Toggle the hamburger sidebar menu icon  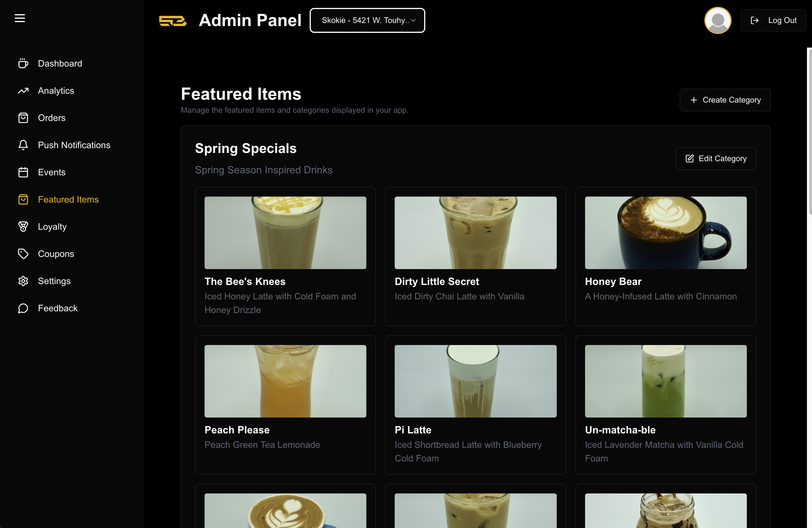pos(20,18)
